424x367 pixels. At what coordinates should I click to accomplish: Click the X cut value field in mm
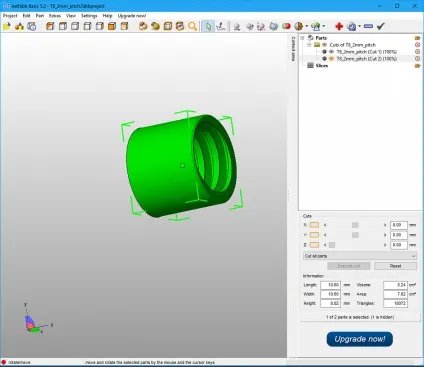coord(399,225)
